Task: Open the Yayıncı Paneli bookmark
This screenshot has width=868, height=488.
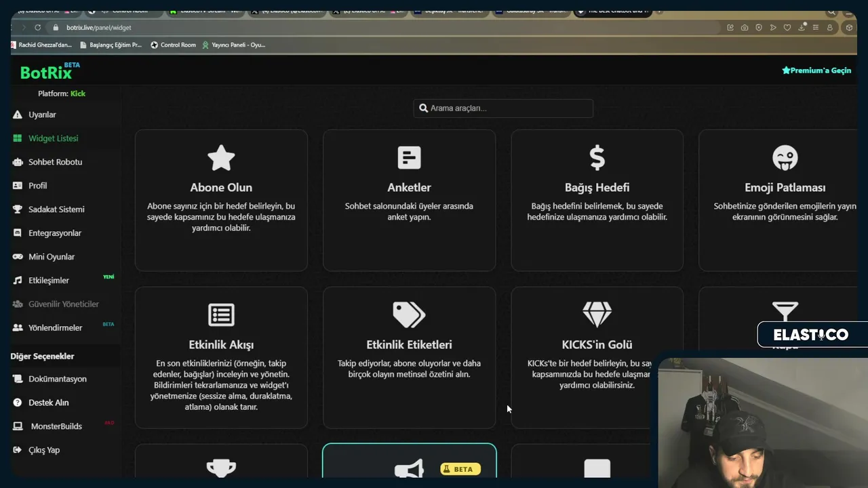Action: [x=233, y=45]
